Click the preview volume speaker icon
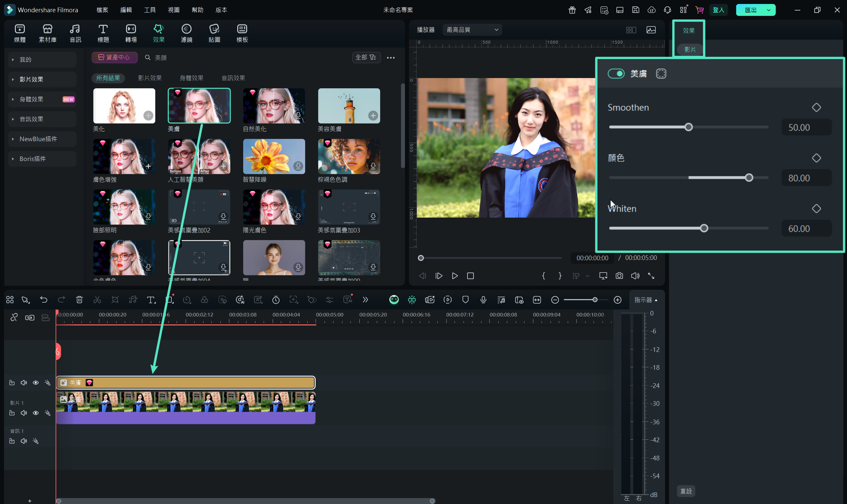Image resolution: width=847 pixels, height=504 pixels. 635,276
